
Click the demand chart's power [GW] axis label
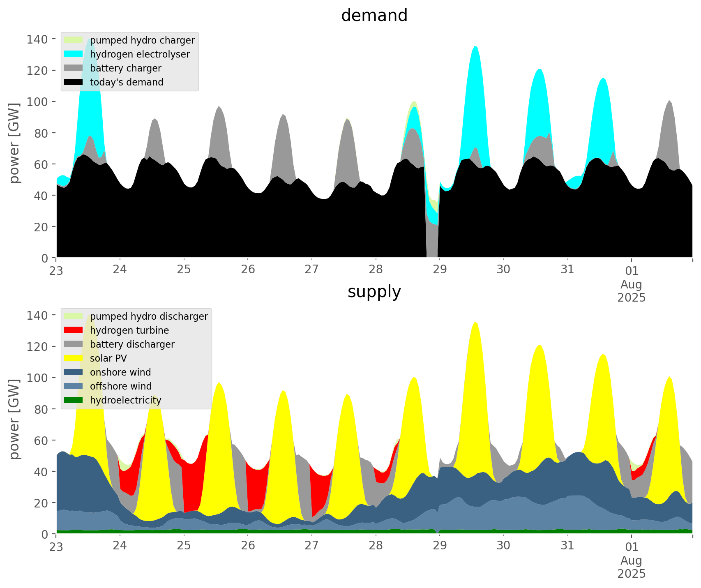pos(14,143)
